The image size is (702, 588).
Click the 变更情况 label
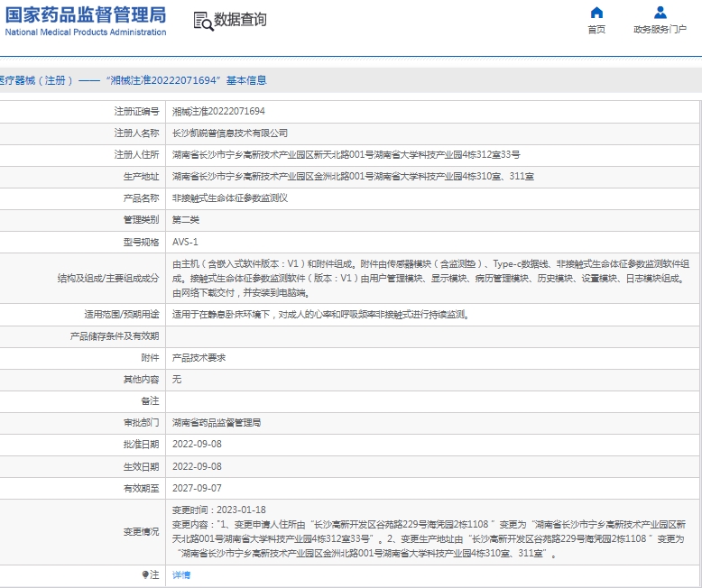141,531
